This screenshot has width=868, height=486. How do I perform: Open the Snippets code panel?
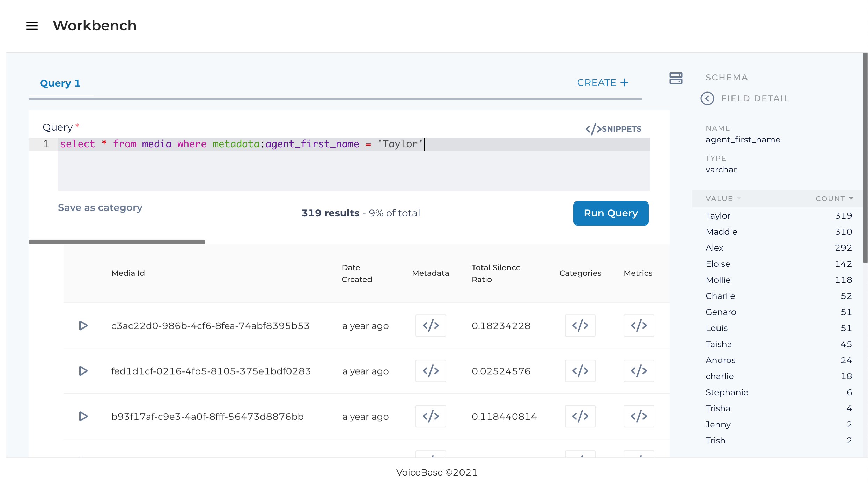pos(613,129)
